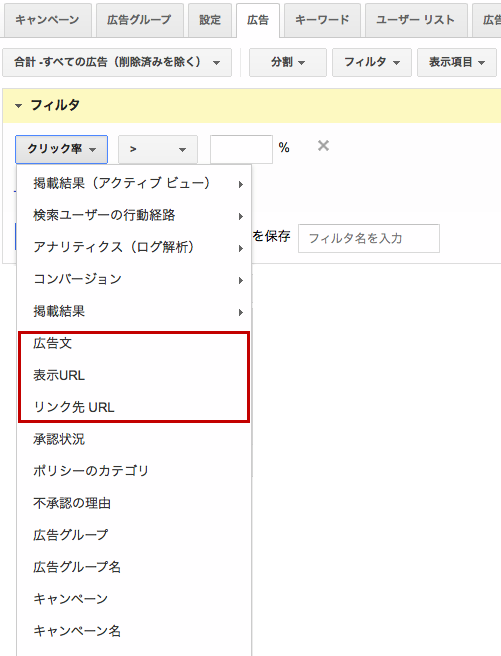Open the 表示項目 dropdown button
The image size is (501, 656).
point(457,62)
